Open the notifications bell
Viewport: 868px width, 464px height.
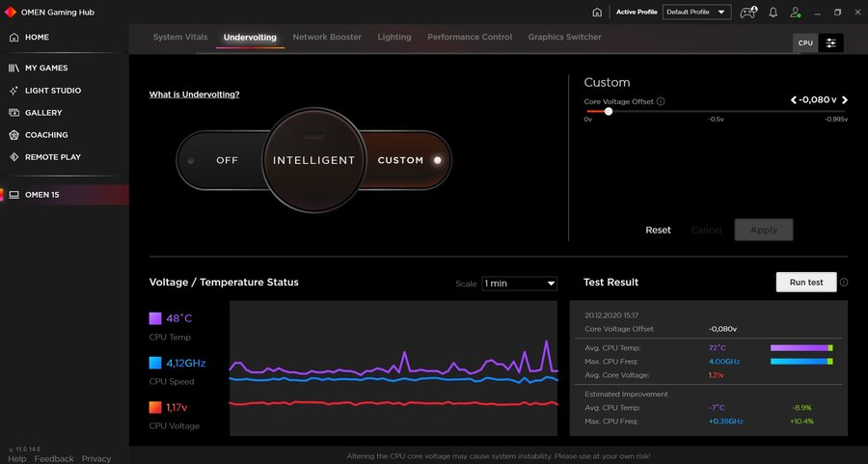point(773,13)
